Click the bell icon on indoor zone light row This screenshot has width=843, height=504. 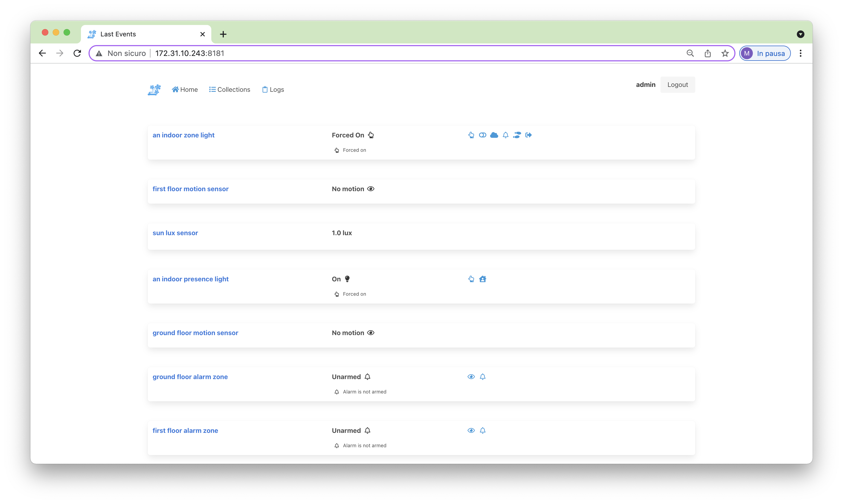click(x=505, y=135)
